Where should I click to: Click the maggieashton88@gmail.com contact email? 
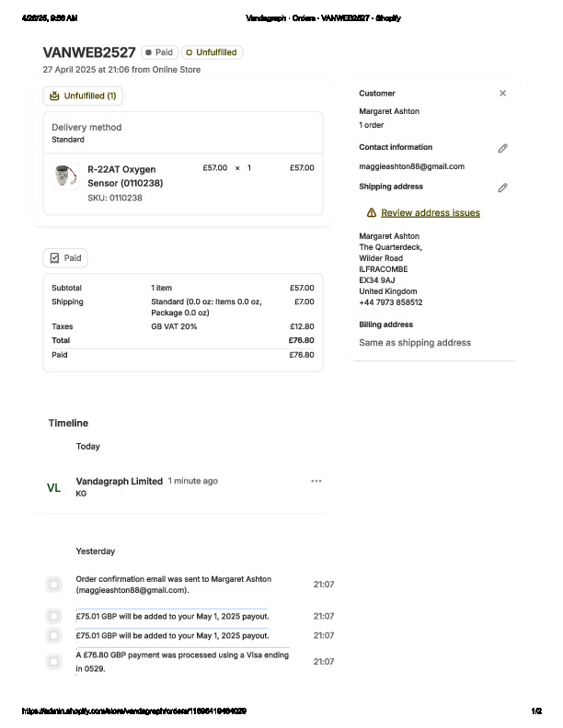point(411,166)
